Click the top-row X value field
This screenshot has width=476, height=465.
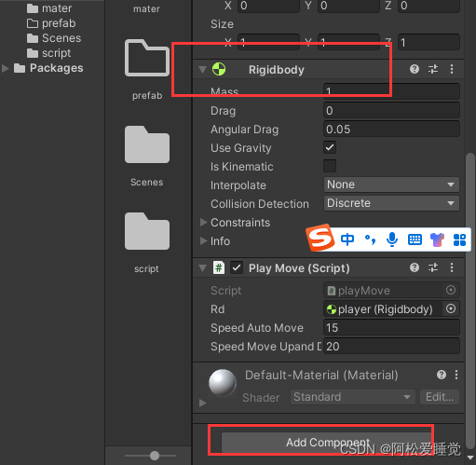click(x=268, y=6)
